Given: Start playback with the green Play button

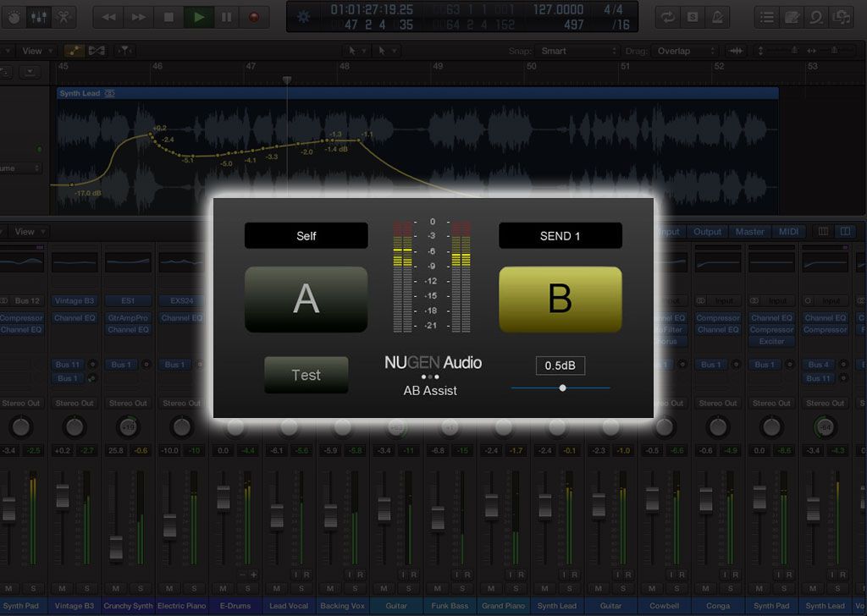Looking at the screenshot, I should click(198, 17).
